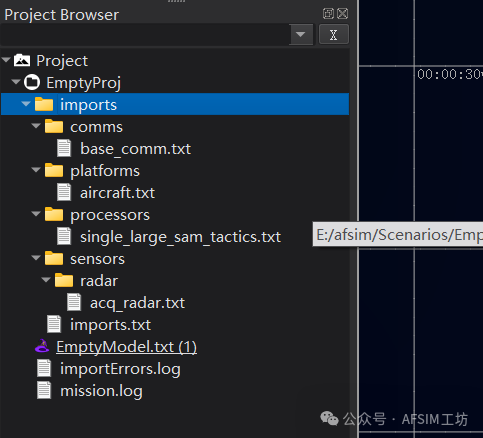This screenshot has height=438, width=483.
Task: Click the acq_radar.txt document icon
Action: [x=74, y=302]
